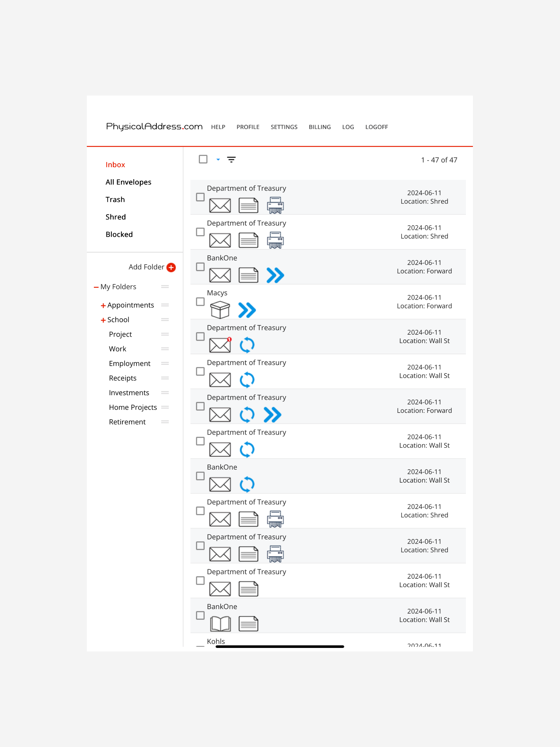Click LOGOFF

click(x=377, y=127)
